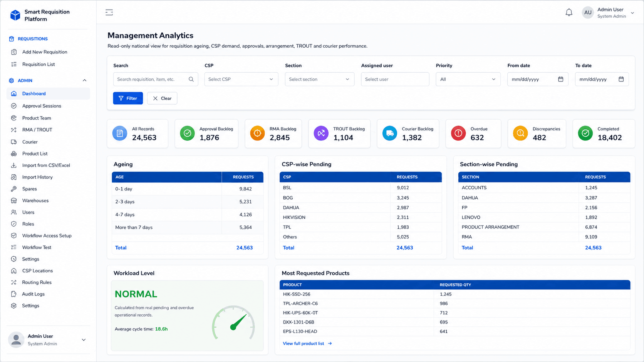Image resolution: width=644 pixels, height=362 pixels.
Task: Click the Roles shield icon in sidebar
Action: point(14,224)
